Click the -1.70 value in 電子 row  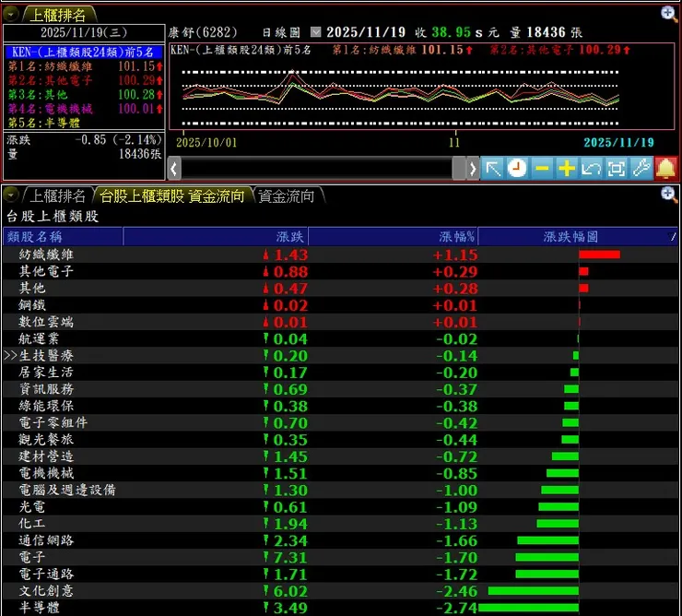coord(457,558)
